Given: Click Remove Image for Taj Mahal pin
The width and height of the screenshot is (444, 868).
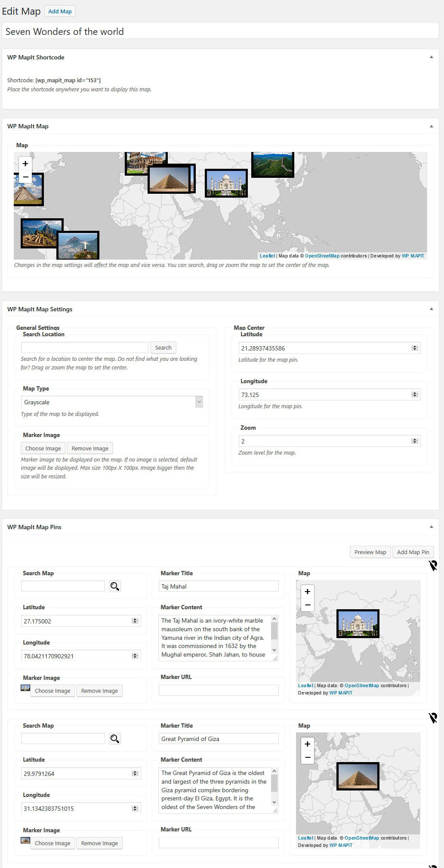Looking at the screenshot, I should pyautogui.click(x=99, y=691).
